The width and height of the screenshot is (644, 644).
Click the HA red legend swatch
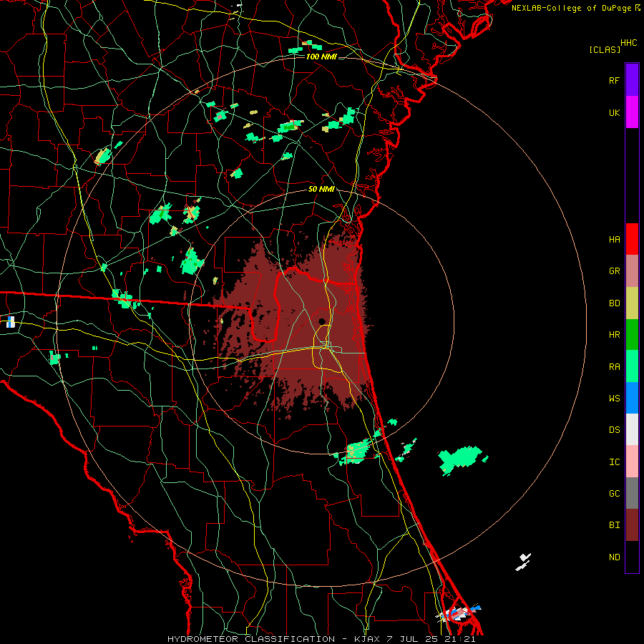(632, 239)
